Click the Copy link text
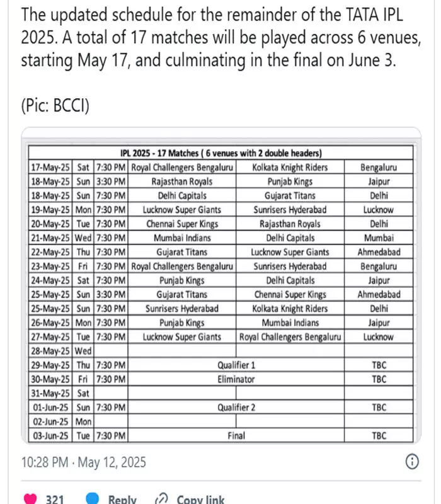 (x=200, y=500)
